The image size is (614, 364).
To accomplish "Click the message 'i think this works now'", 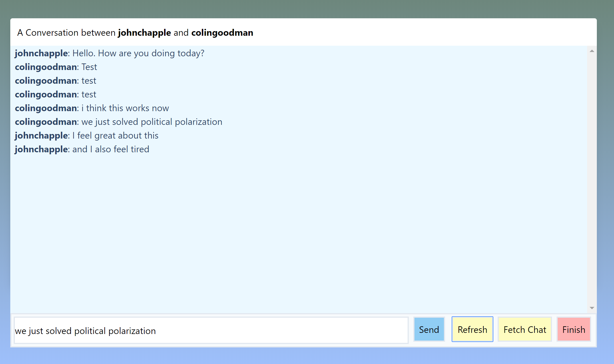I will point(125,108).
